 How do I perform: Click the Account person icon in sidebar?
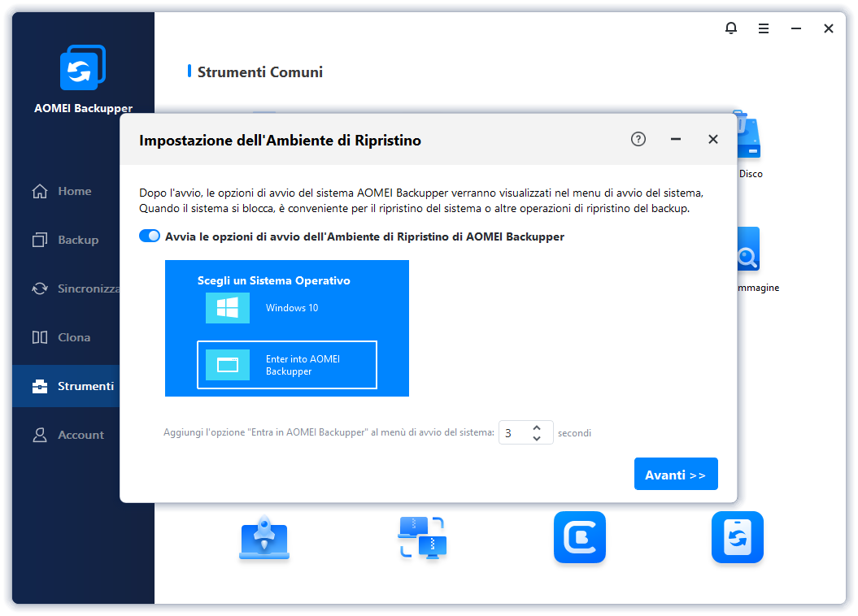tap(40, 435)
